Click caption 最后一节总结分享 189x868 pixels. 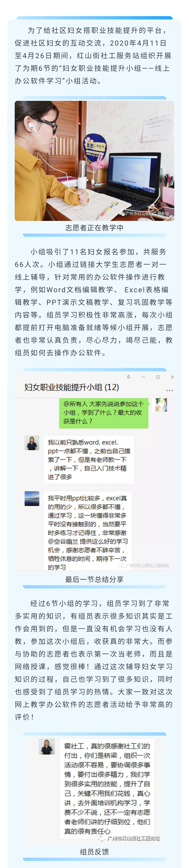pos(94,579)
